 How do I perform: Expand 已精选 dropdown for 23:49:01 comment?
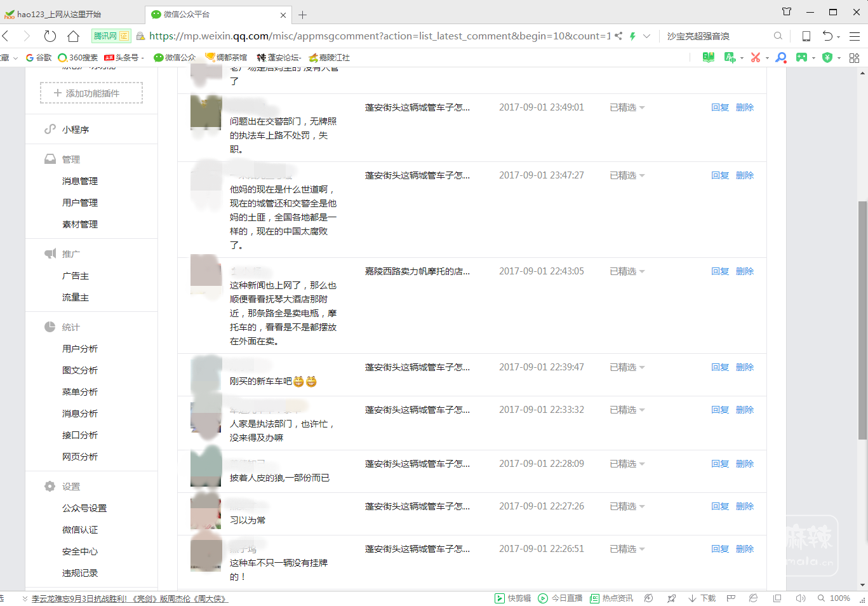pos(627,108)
